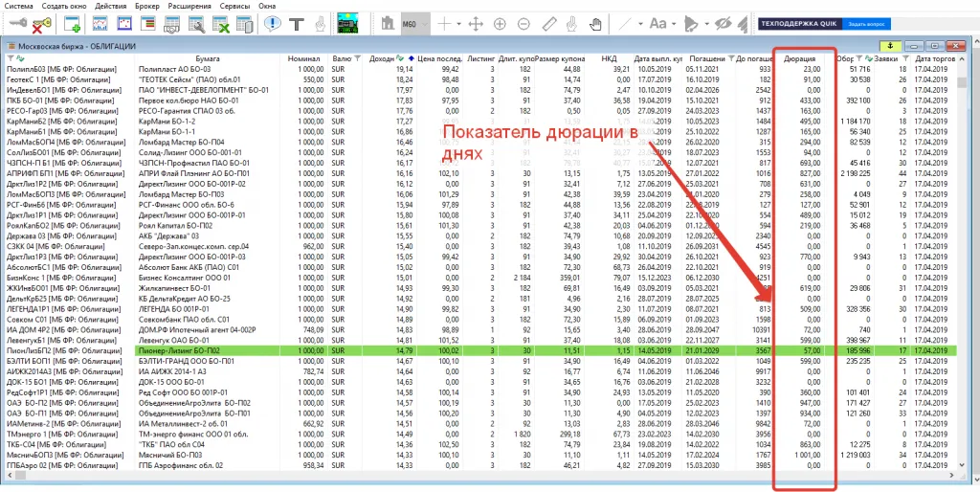Click the table with handshake deals icon

click(172, 24)
